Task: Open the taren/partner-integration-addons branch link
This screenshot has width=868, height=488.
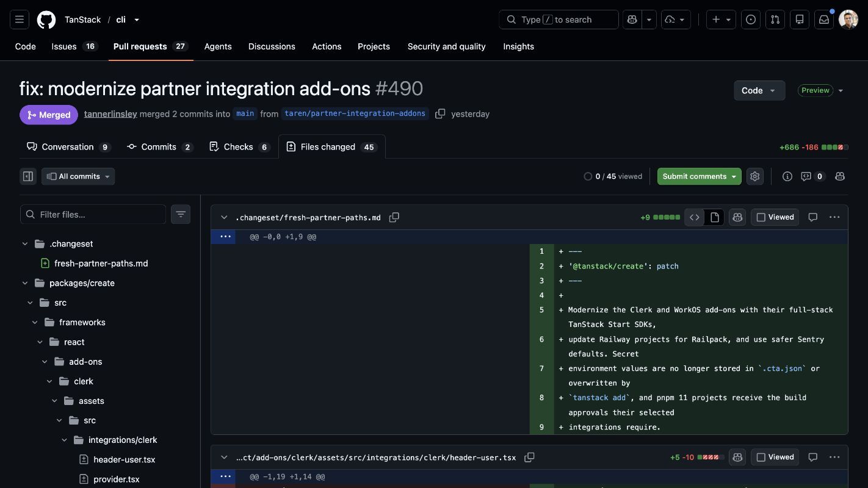Action: pos(355,114)
